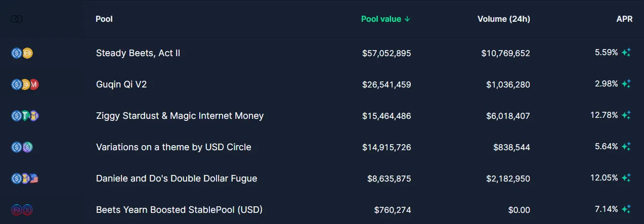The height and width of the screenshot is (224, 644).
Task: Click Guqin Qi V2 token icons
Action: point(25,84)
